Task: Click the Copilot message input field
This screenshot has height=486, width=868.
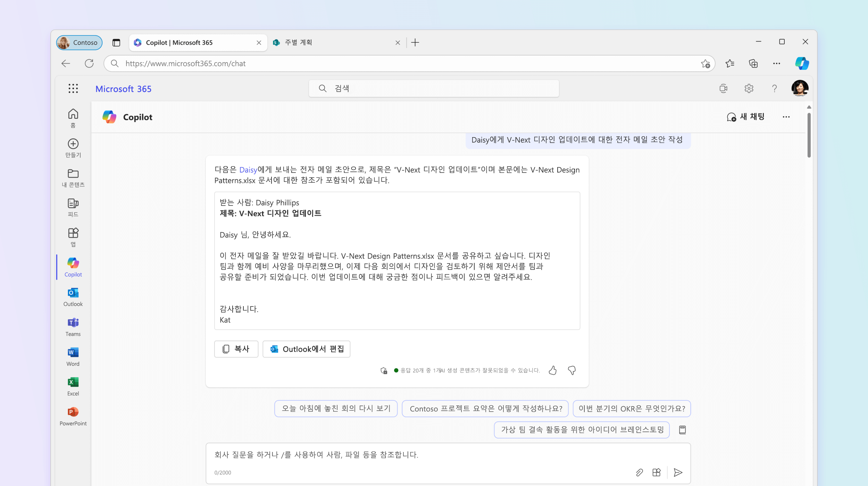Action: 448,463
